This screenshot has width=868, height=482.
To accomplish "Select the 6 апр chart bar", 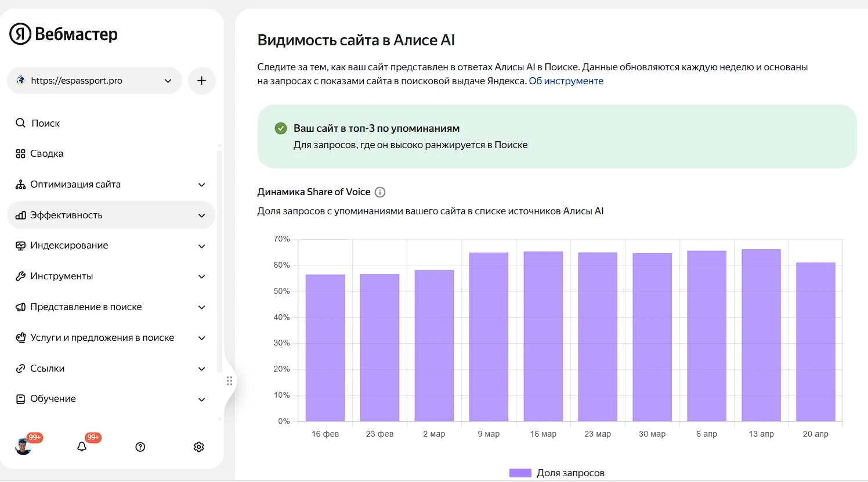I will 707,336.
